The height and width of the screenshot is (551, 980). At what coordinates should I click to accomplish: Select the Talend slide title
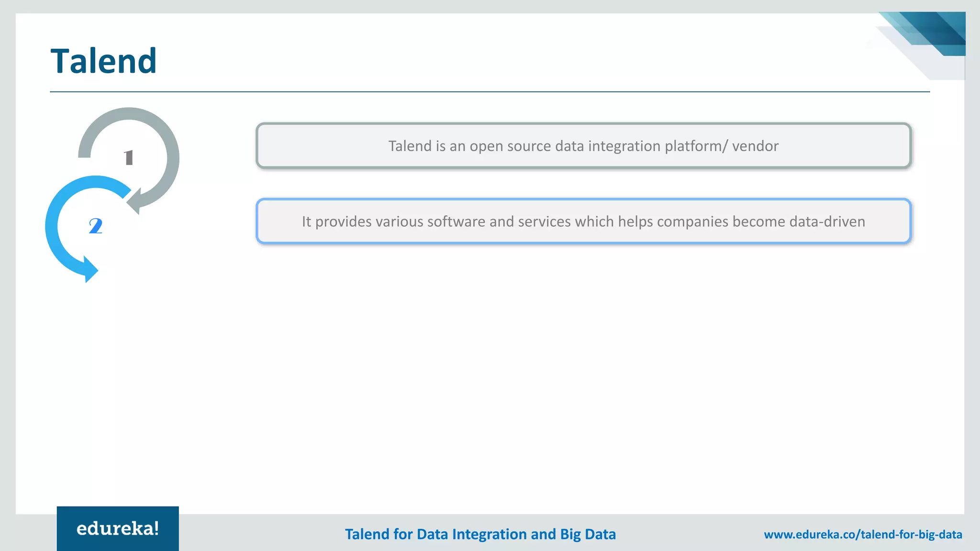click(x=103, y=61)
